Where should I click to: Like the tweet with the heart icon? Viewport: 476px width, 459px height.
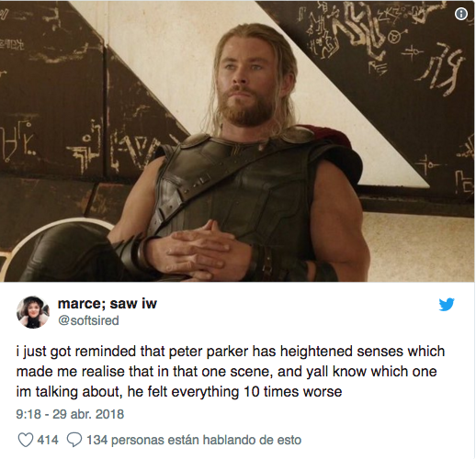pyautogui.click(x=25, y=440)
